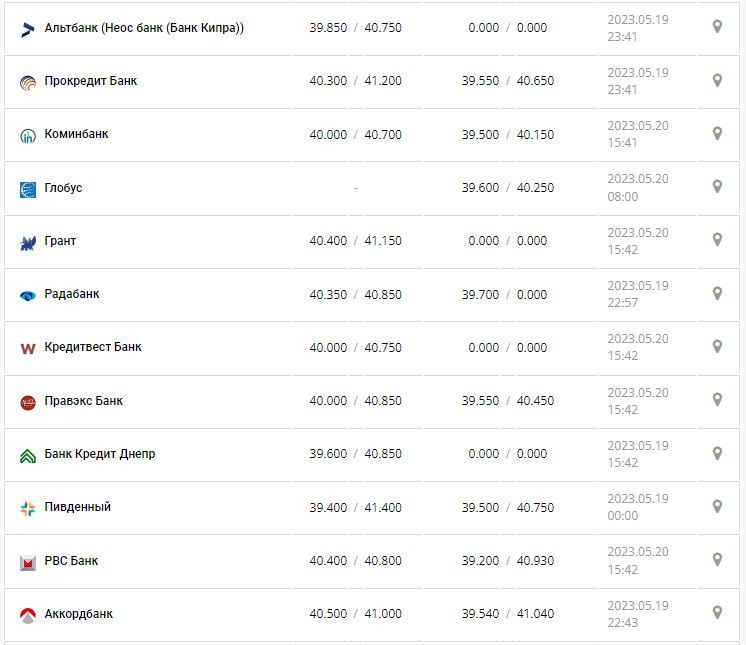The width and height of the screenshot is (746, 645).
Task: Click the Глобус bank name
Action: [64, 188]
